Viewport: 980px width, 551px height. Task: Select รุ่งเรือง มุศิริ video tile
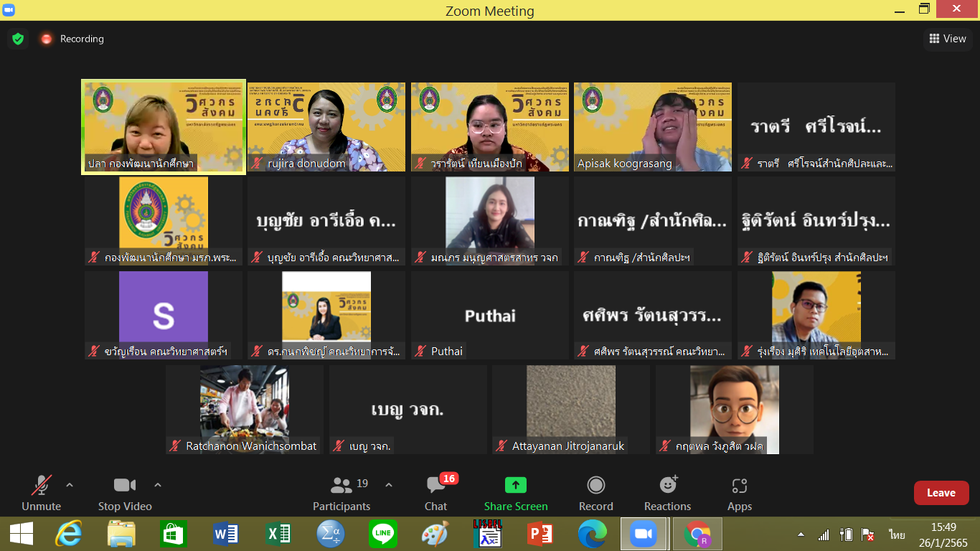pos(816,315)
